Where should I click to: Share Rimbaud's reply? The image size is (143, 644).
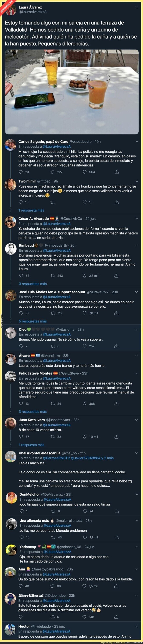tap(116, 276)
